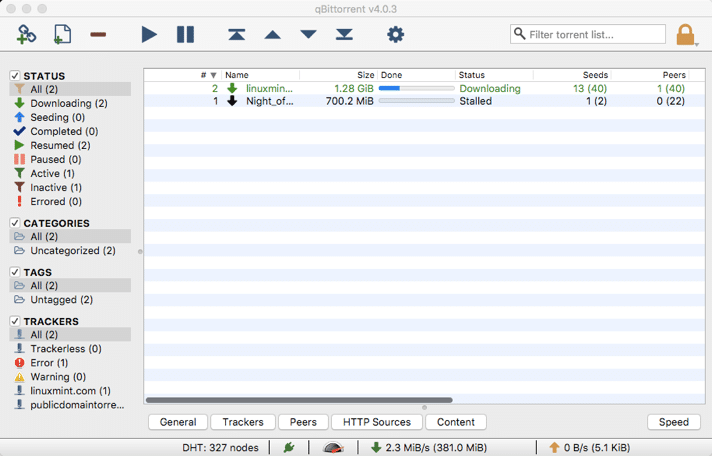712x456 pixels.
Task: Toggle the STATUS section checkbox
Action: tap(15, 75)
